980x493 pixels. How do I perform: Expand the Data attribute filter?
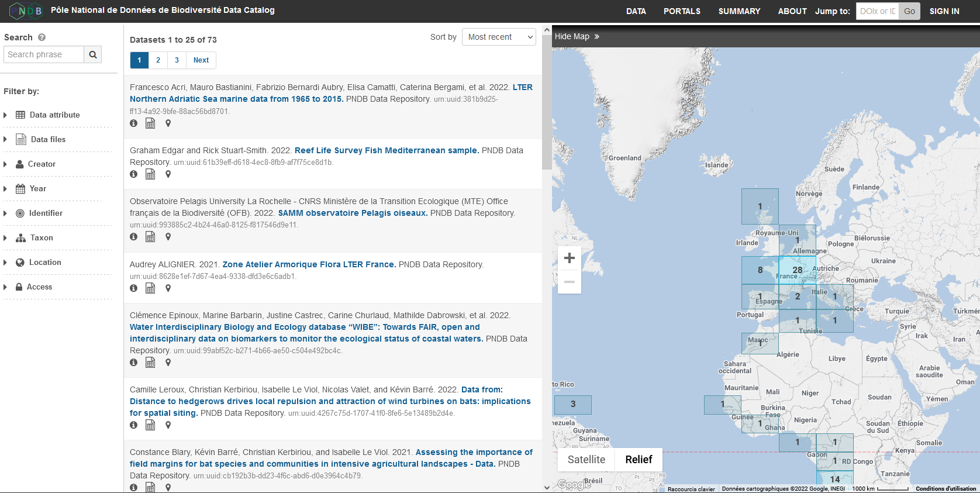(57, 115)
